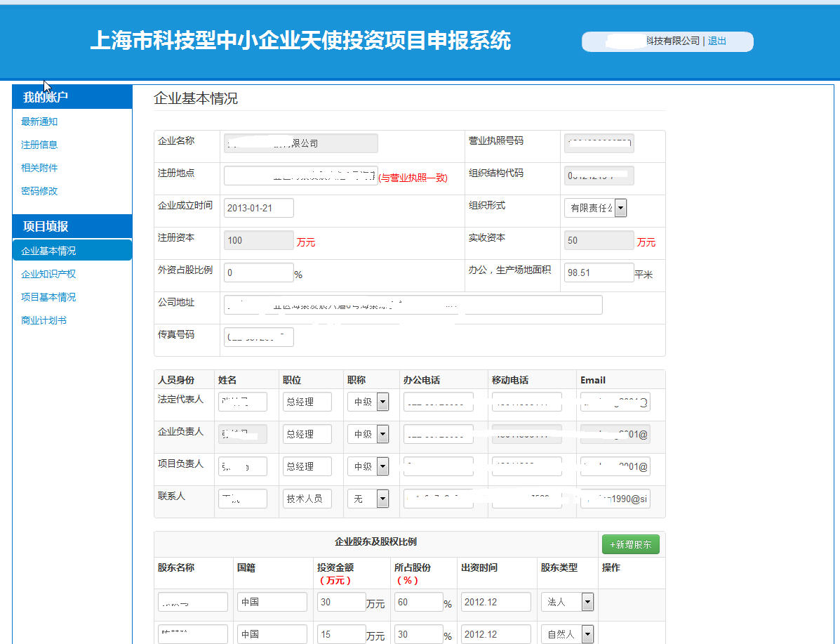Click 联系人 职位 field showing 技术人员
840x644 pixels.
pyautogui.click(x=305, y=499)
